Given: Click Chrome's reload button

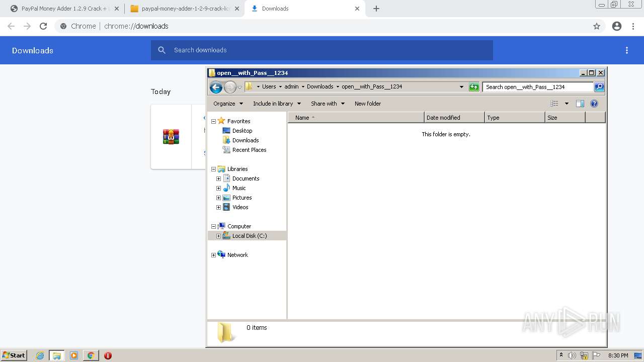Looking at the screenshot, I should click(43, 26).
